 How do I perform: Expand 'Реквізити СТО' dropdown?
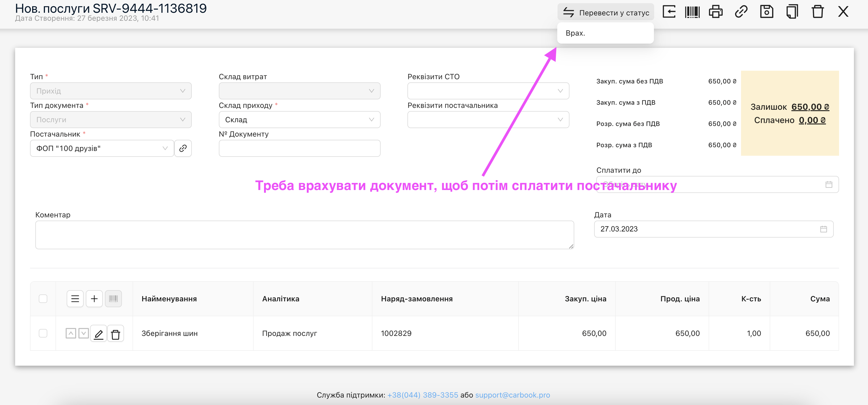click(488, 91)
